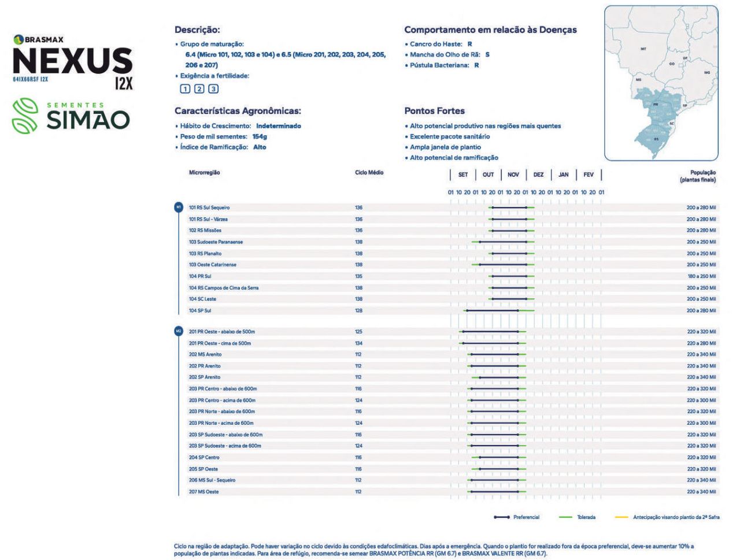Click the M1 macroregion circle marker
Screen dimensions: 740x560
coord(179,207)
